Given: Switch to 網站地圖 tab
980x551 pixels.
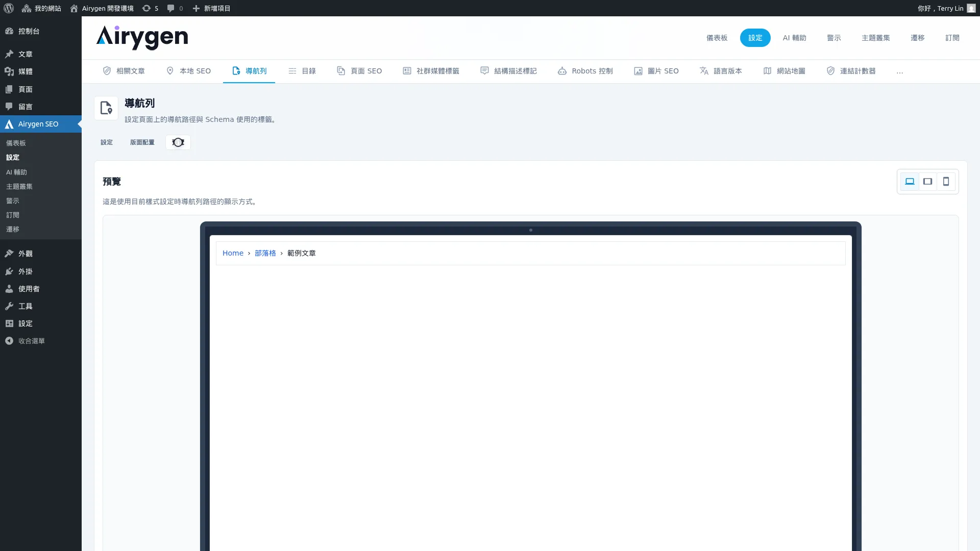Looking at the screenshot, I should click(784, 71).
